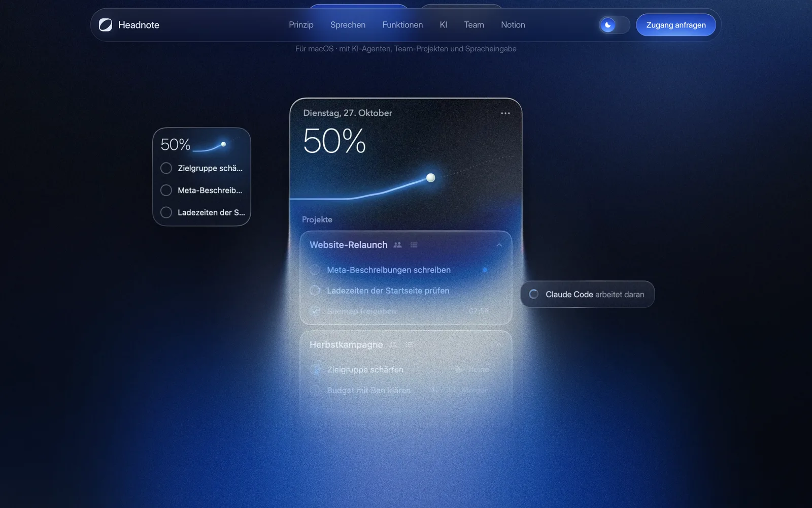Screen dimensions: 812x508
Task: Click the Website-Relaunch project title
Action: (x=349, y=245)
